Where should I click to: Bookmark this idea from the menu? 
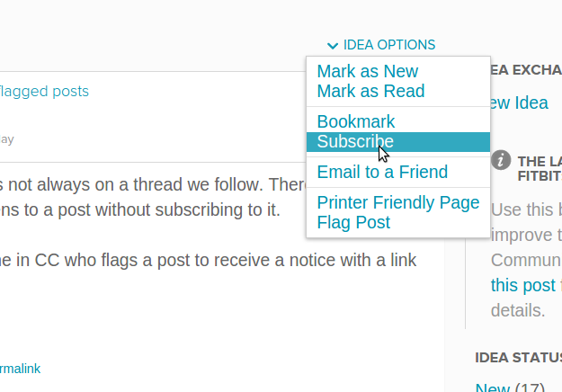point(355,121)
